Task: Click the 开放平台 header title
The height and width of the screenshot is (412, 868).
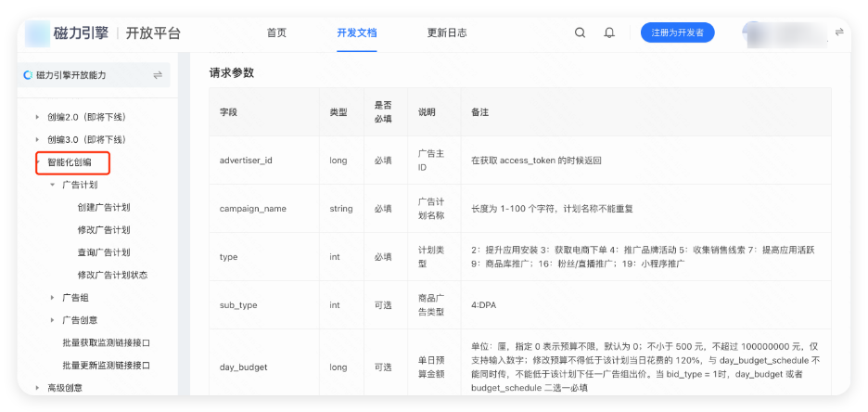Action: (x=153, y=33)
